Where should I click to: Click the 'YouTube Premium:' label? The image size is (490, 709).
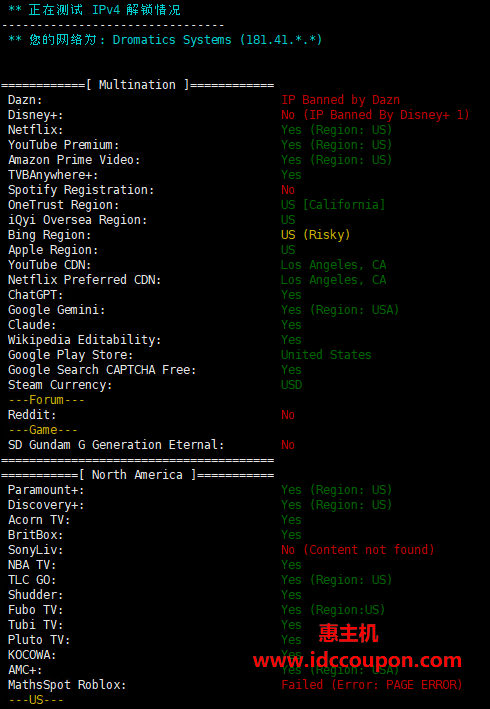tap(64, 145)
